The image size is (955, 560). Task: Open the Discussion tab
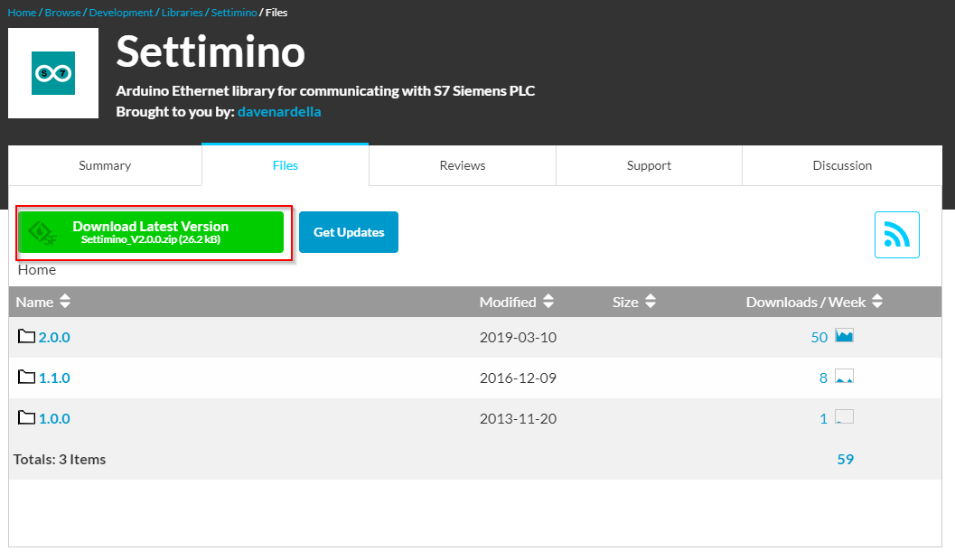click(842, 165)
